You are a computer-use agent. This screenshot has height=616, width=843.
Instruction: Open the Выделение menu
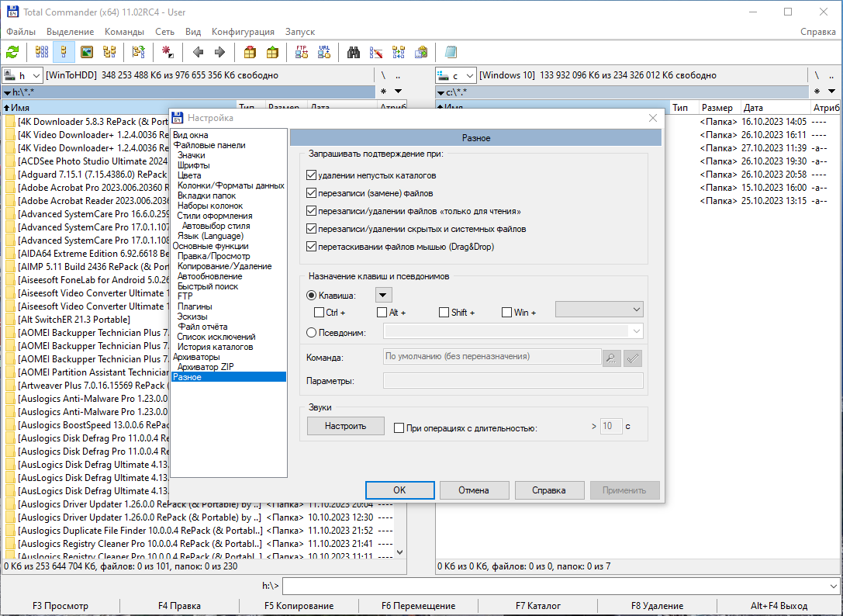pos(70,32)
